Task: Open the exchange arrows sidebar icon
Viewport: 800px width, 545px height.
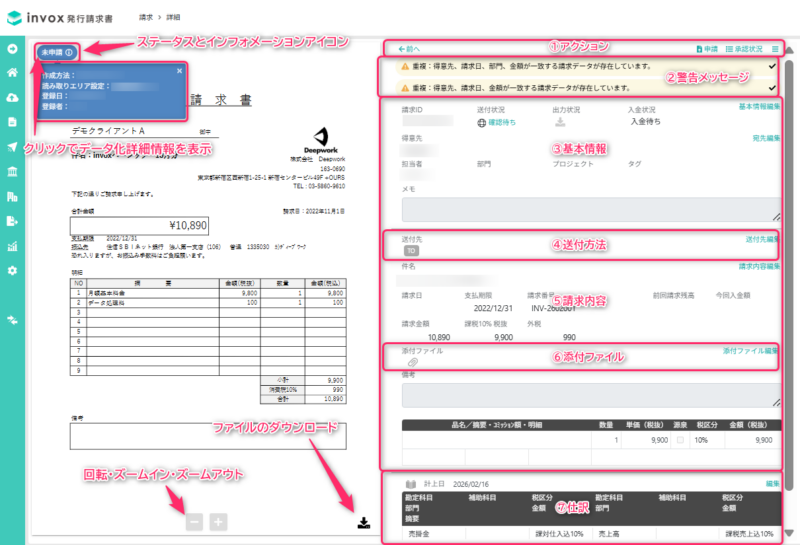Action: tap(12, 320)
